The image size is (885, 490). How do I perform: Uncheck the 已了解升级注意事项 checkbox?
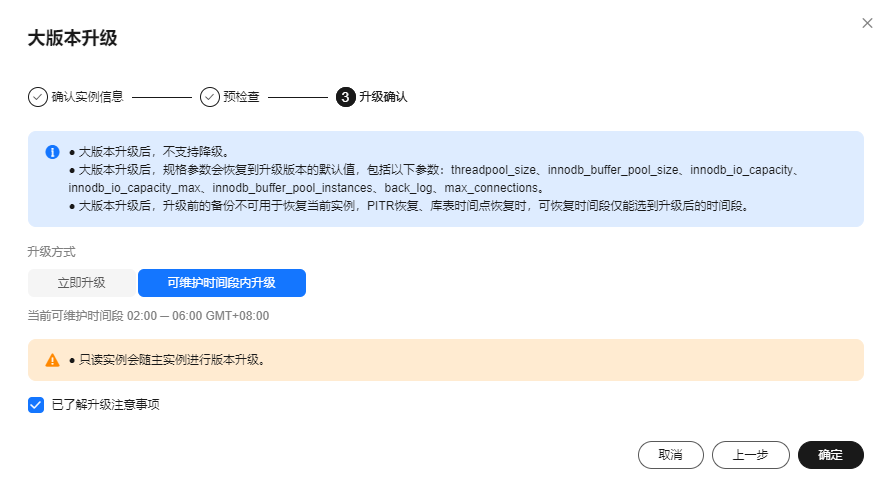(36, 405)
